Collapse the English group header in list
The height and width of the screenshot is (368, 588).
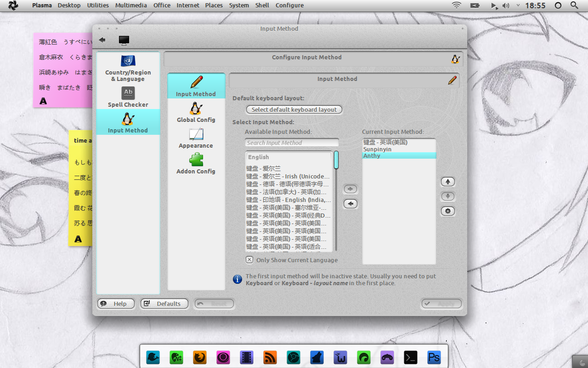(x=288, y=157)
